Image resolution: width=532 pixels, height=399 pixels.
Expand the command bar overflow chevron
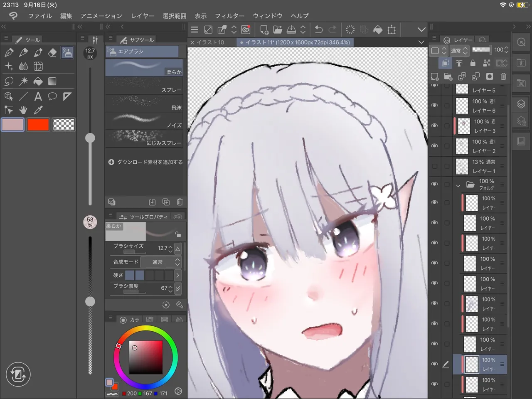421,30
